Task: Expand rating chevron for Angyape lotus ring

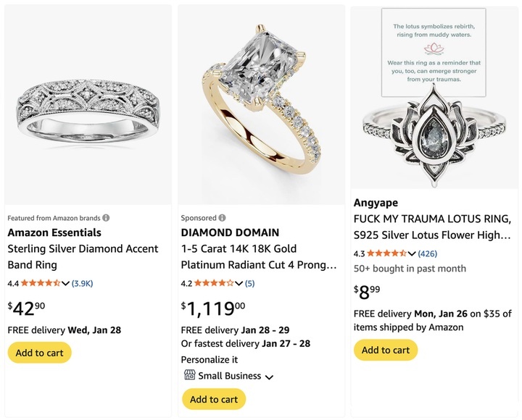Action: [x=413, y=253]
